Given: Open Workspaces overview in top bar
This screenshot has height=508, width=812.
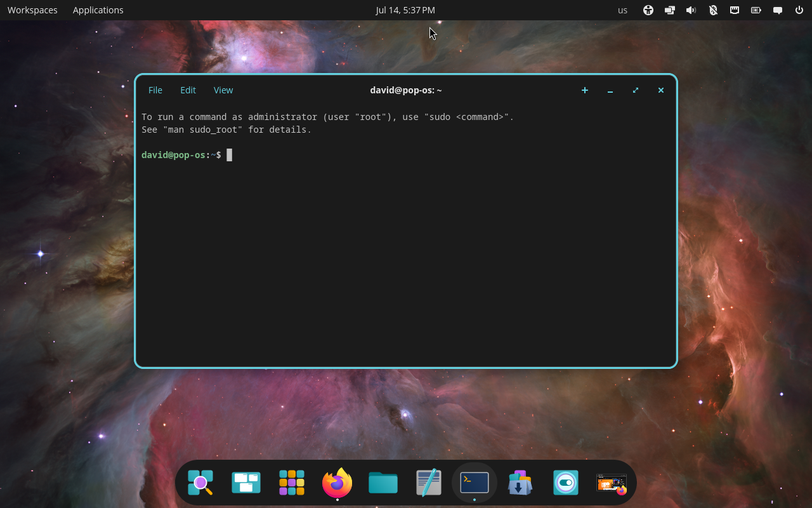Looking at the screenshot, I should (x=32, y=10).
